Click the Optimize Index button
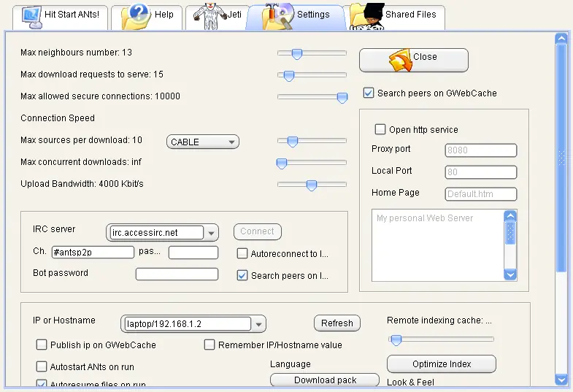This screenshot has height=392, width=573. tap(442, 364)
